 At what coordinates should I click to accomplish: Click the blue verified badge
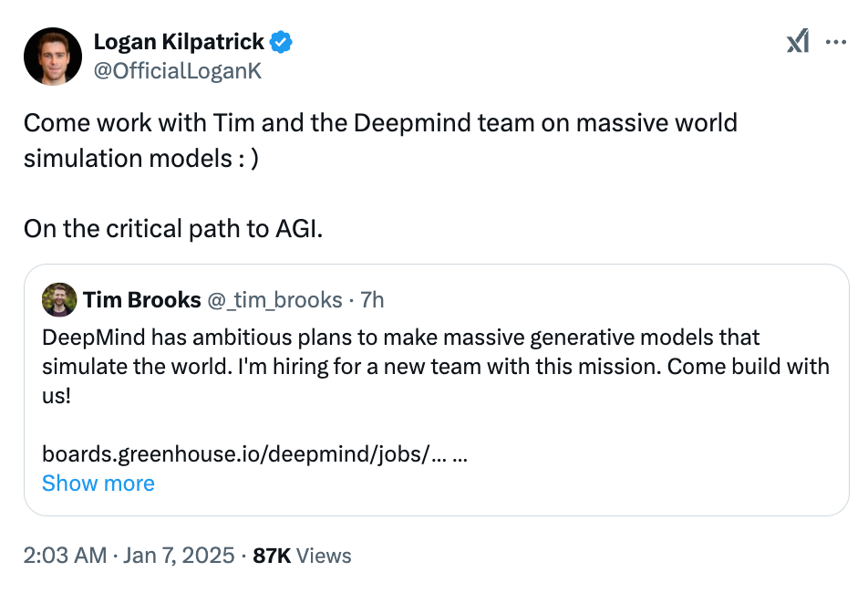pos(281,42)
